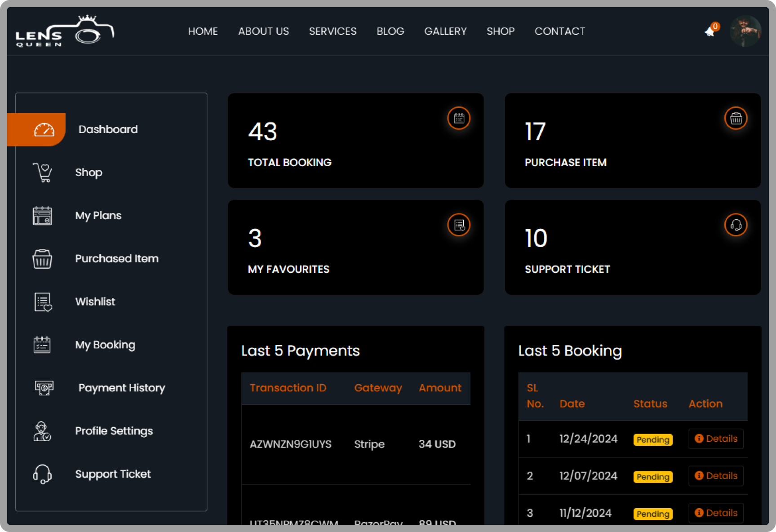Open Wishlist in the sidebar
Image resolution: width=776 pixels, height=532 pixels.
[x=95, y=302]
